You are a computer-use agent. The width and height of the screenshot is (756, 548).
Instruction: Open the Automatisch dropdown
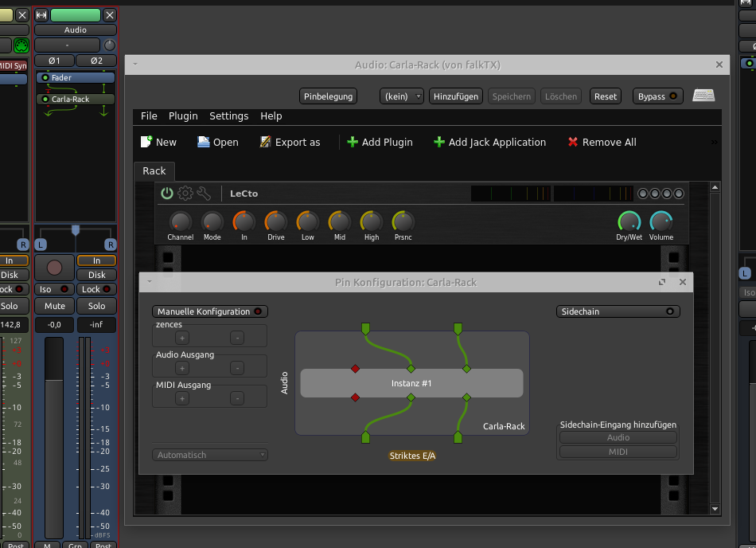[210, 455]
